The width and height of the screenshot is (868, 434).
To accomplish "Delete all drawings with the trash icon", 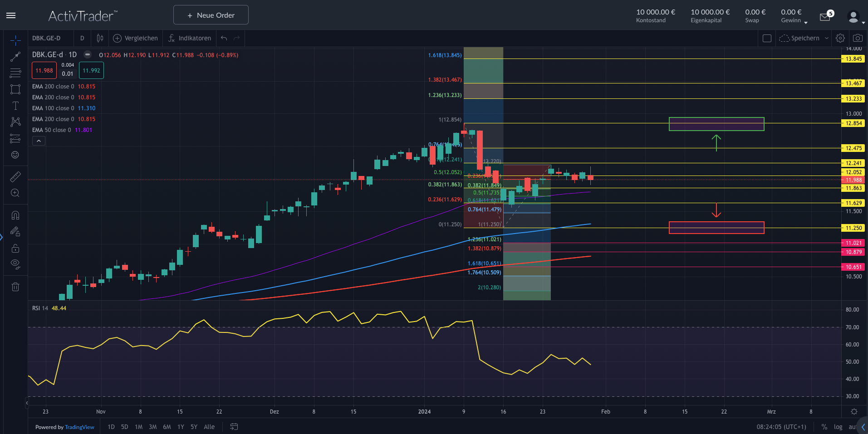I will click(15, 287).
